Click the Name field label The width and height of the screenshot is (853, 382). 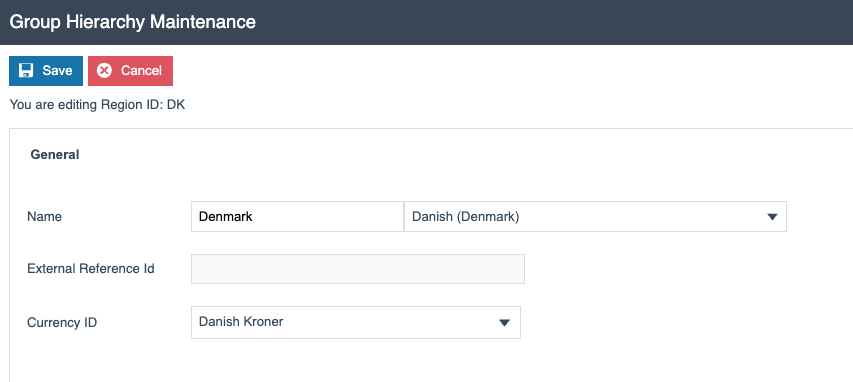[45, 217]
